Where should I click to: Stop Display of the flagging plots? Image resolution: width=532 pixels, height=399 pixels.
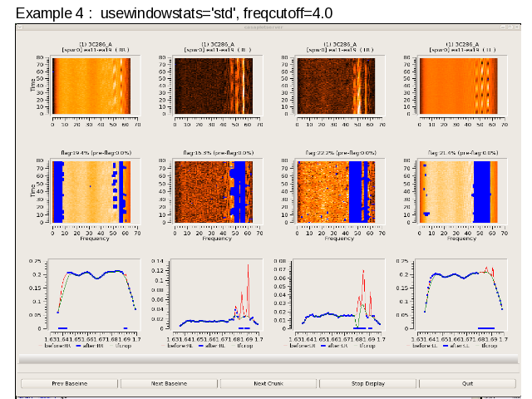(x=367, y=383)
